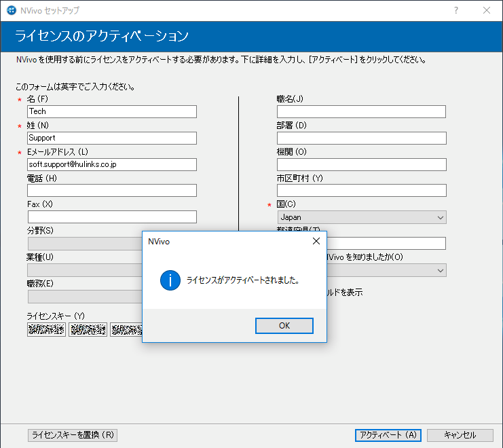Open the 業種(U) dropdown
Image resolution: width=503 pixels, height=448 pixels.
[x=85, y=270]
